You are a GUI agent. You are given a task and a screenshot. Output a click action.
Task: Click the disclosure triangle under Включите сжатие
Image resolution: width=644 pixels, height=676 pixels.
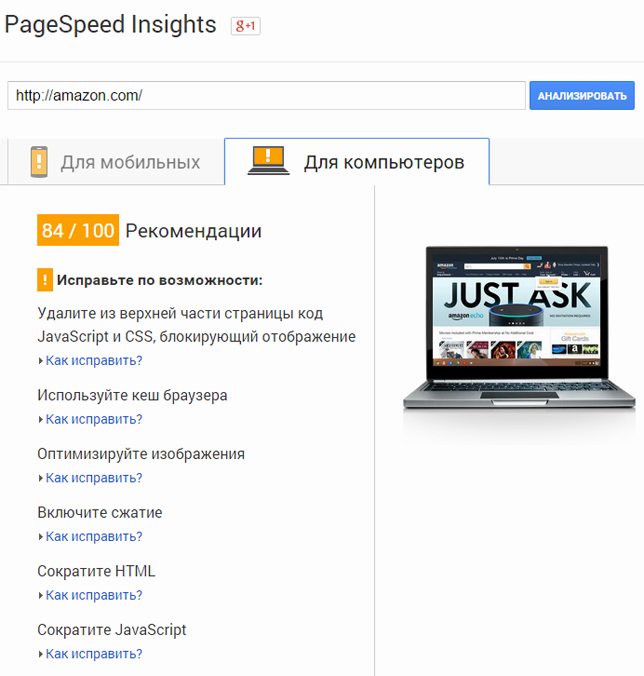click(x=41, y=537)
